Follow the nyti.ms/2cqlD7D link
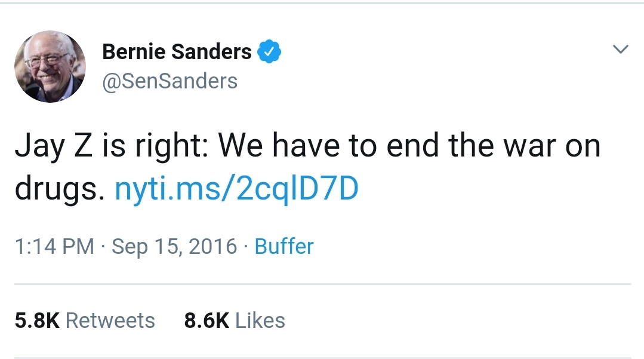The image size is (644, 359). point(236,189)
